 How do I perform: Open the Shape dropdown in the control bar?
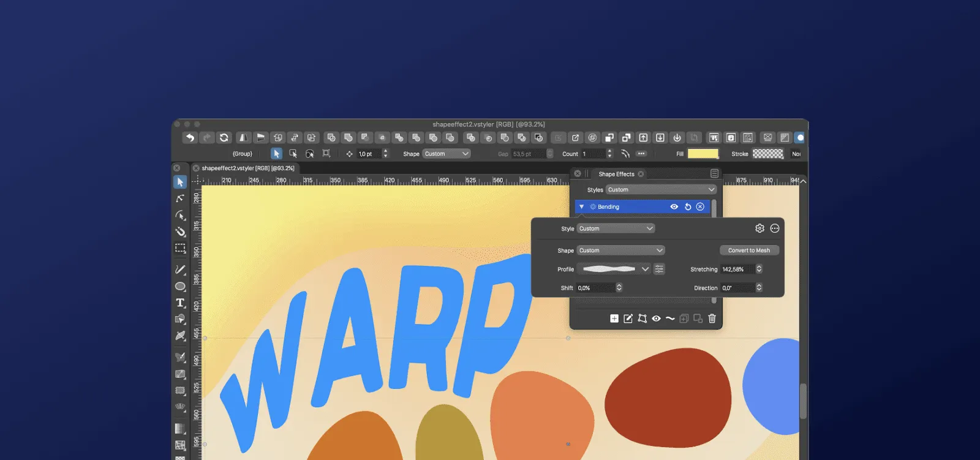pyautogui.click(x=447, y=154)
